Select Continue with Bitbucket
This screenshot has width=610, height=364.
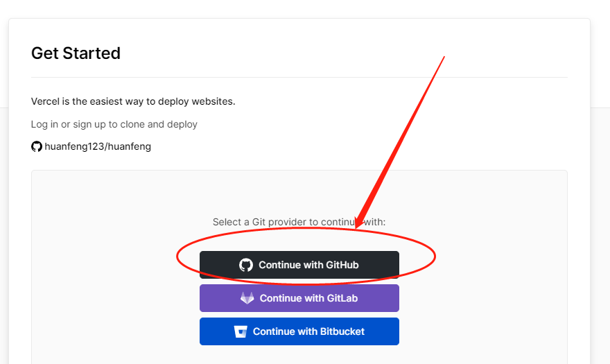tap(299, 331)
